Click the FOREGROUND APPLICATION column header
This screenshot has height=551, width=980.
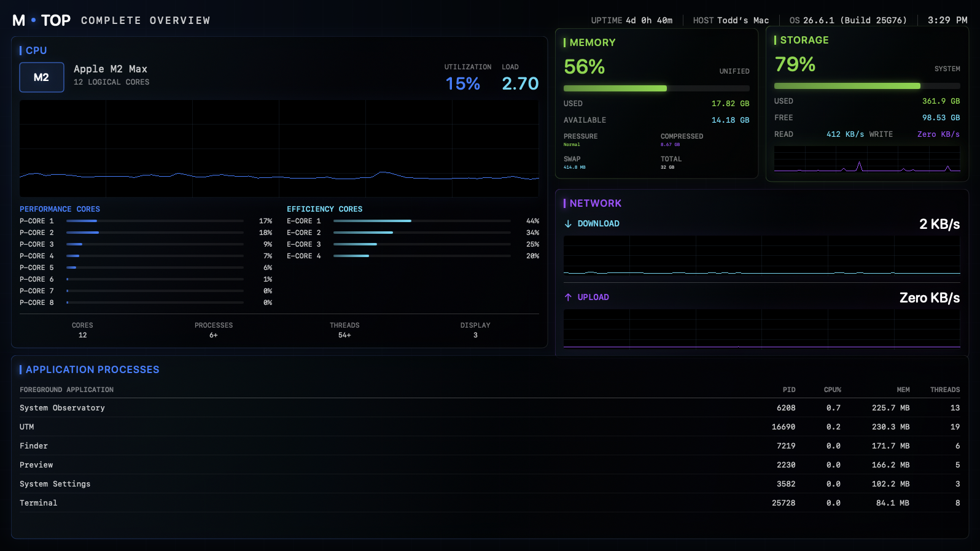point(66,390)
